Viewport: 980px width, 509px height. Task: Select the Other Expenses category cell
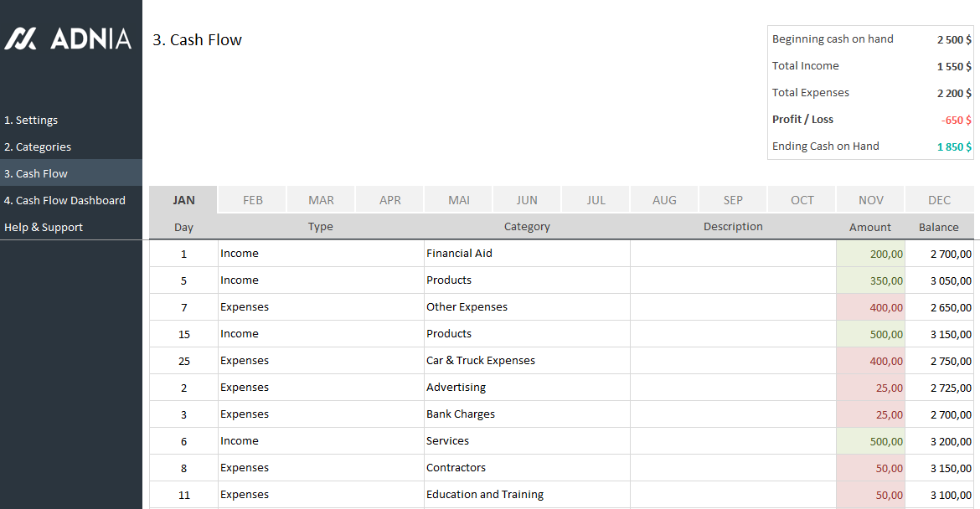pos(527,307)
